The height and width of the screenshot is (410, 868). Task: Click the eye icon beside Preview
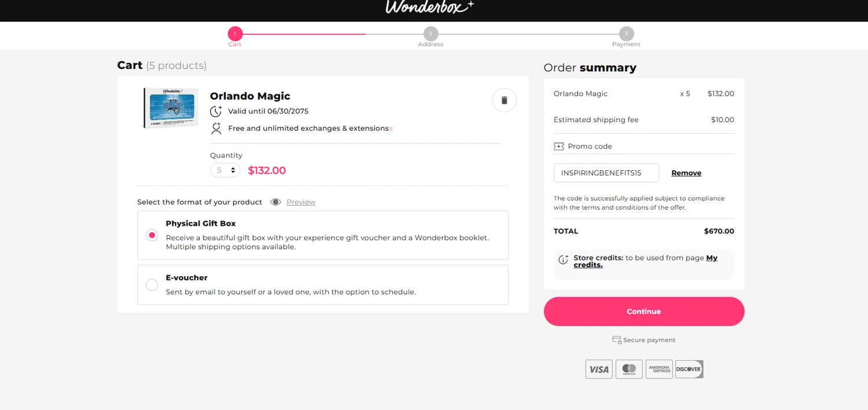(x=275, y=202)
